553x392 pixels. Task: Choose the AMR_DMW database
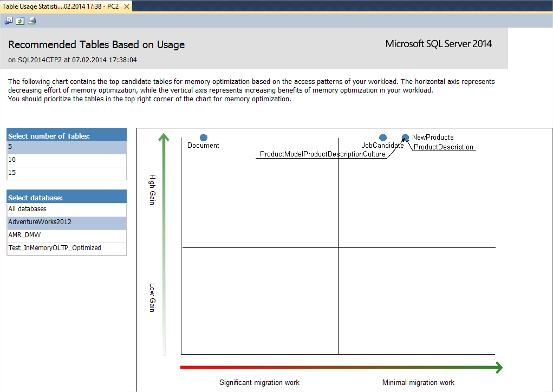pyautogui.click(x=67, y=236)
